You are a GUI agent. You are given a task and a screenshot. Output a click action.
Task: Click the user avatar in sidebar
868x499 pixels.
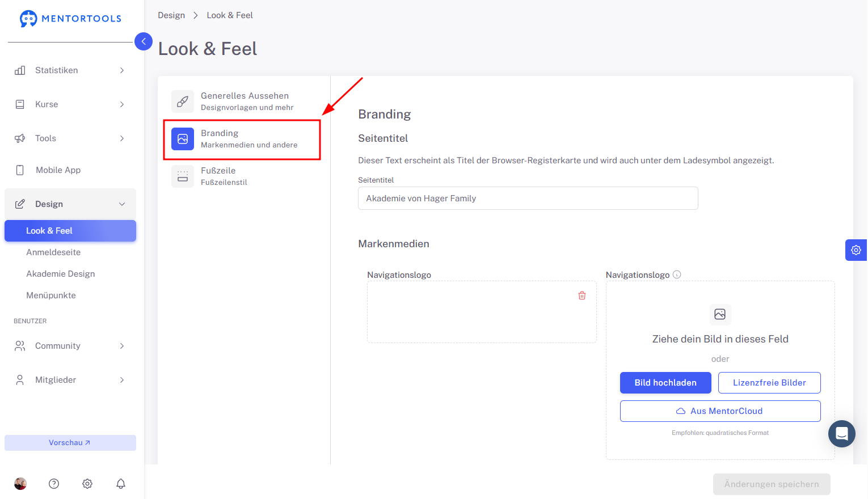20,484
